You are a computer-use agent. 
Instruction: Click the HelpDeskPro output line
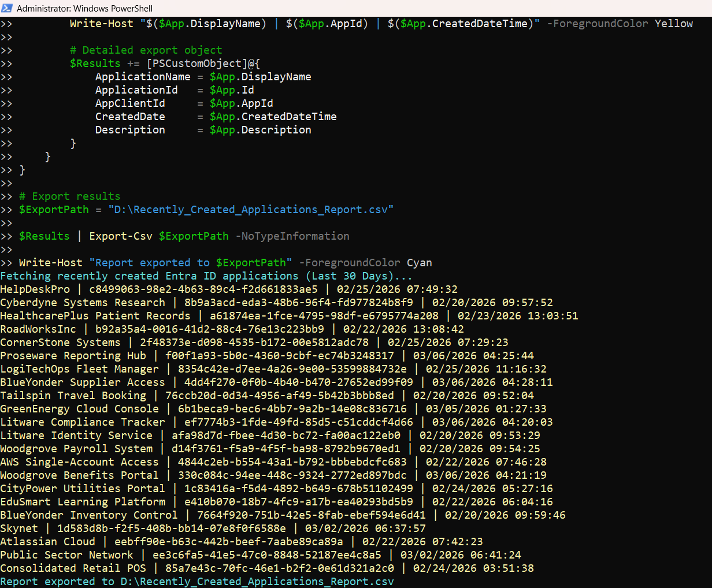point(35,289)
